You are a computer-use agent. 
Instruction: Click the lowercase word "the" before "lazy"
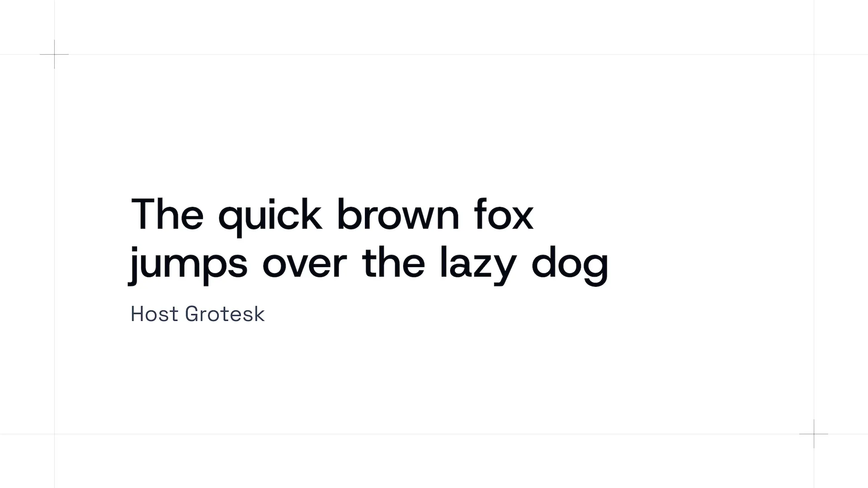click(x=393, y=262)
